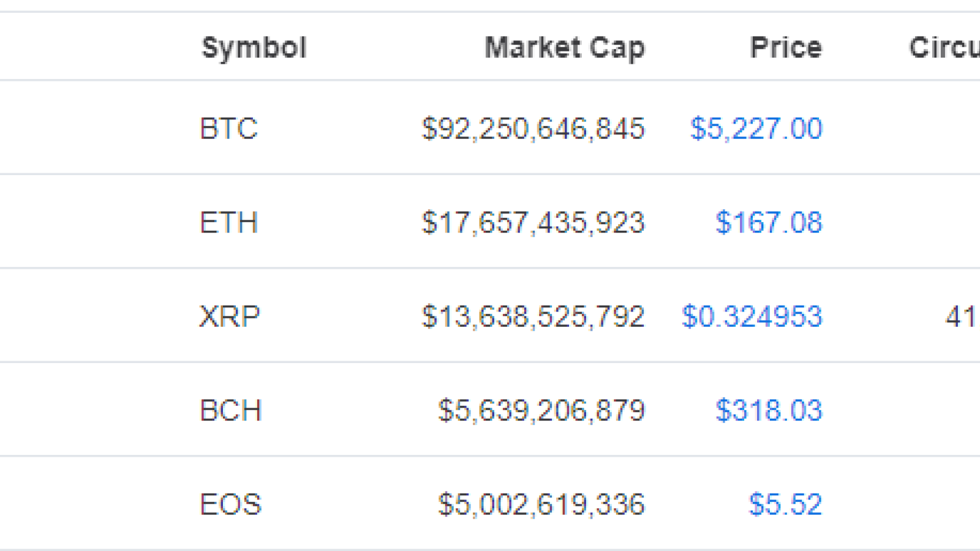Sort by the Market Cap column header
Viewport: 980px width, 551px height.
(565, 48)
